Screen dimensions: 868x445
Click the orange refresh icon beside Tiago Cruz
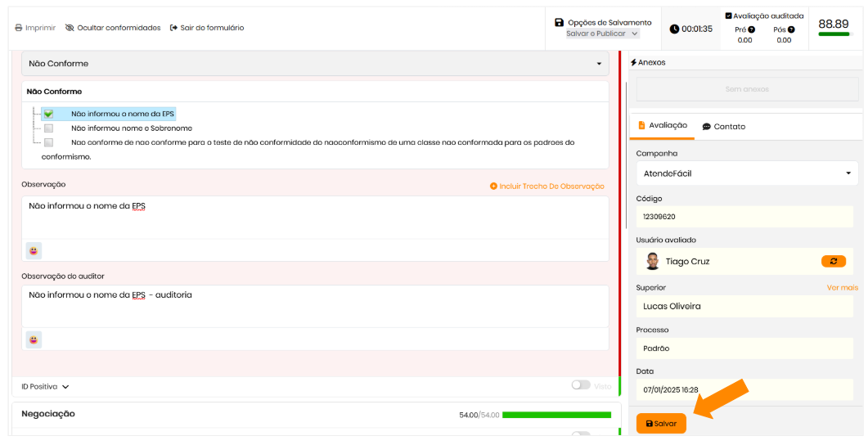(x=833, y=261)
